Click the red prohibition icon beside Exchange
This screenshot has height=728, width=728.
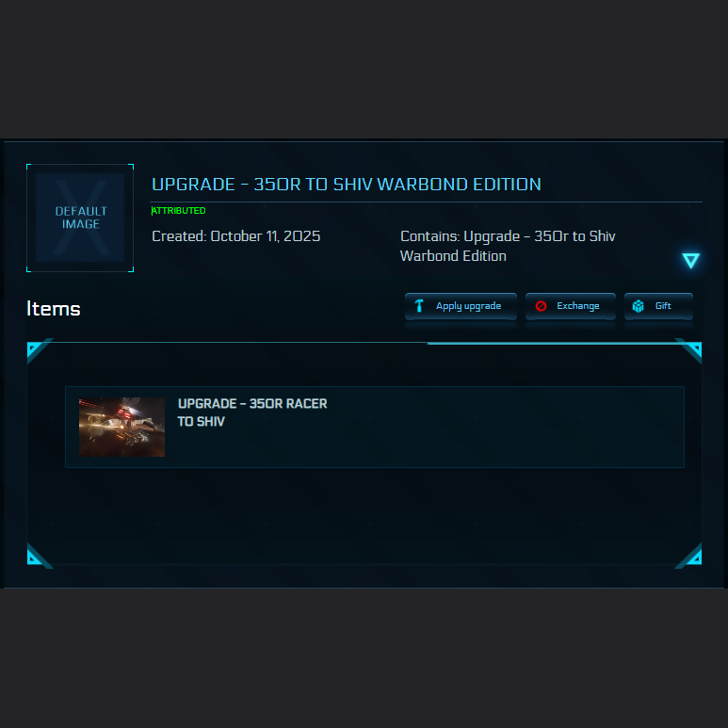click(x=541, y=306)
